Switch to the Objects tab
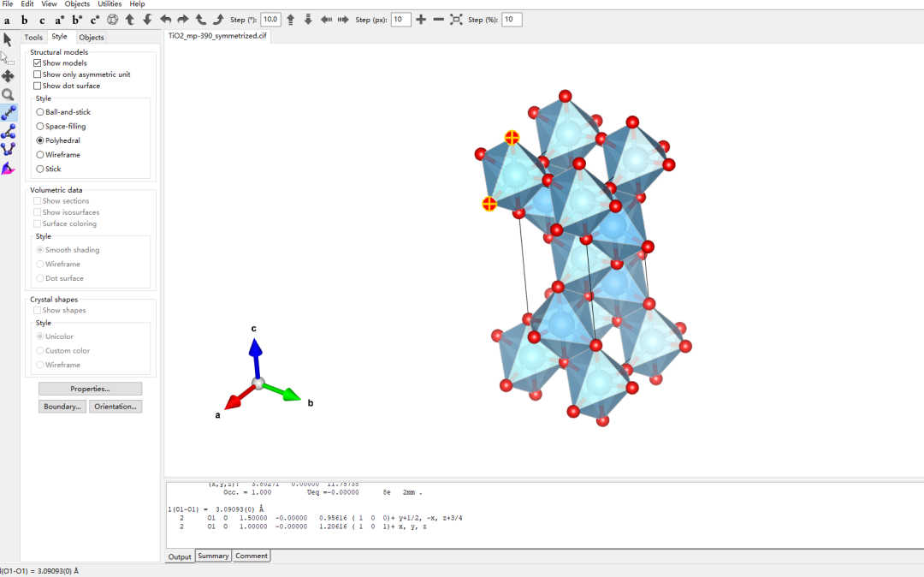 91,37
